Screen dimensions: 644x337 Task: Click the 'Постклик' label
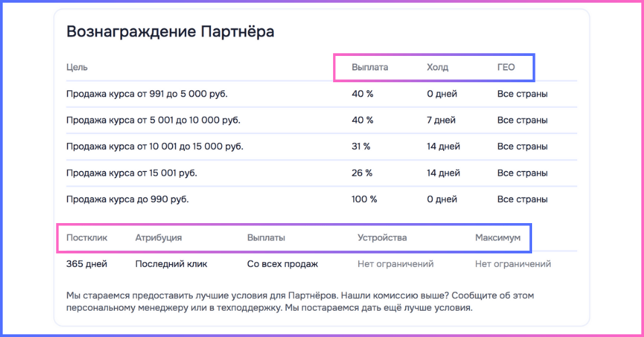pyautogui.click(x=87, y=238)
